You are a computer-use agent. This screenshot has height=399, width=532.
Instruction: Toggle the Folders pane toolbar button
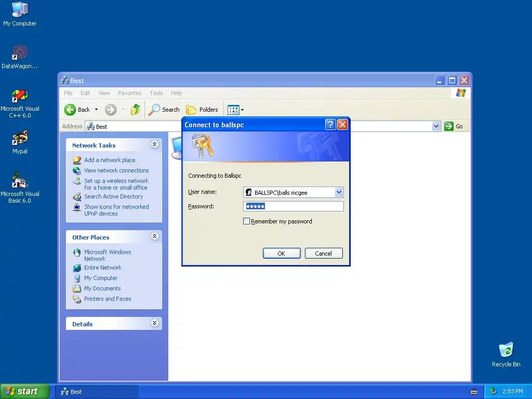pos(202,110)
